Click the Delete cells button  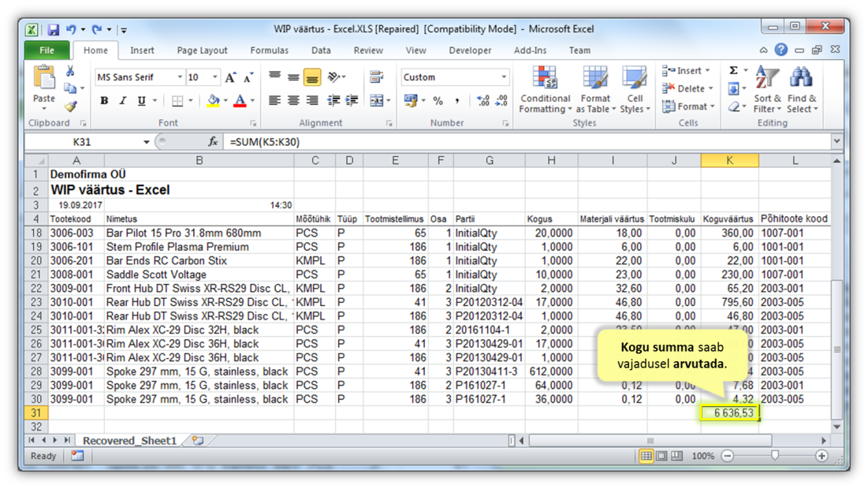coord(688,88)
